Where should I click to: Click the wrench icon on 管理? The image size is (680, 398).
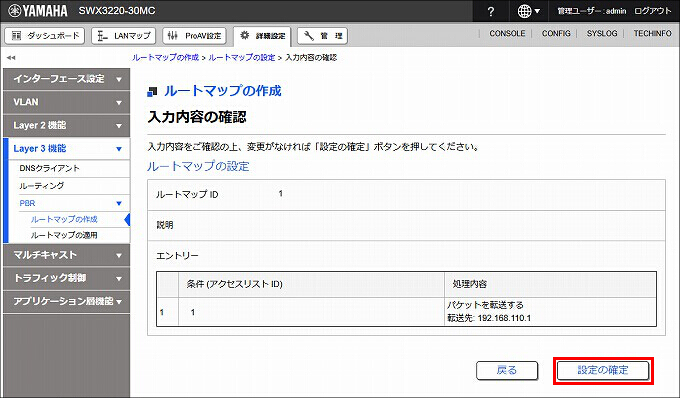[308, 36]
